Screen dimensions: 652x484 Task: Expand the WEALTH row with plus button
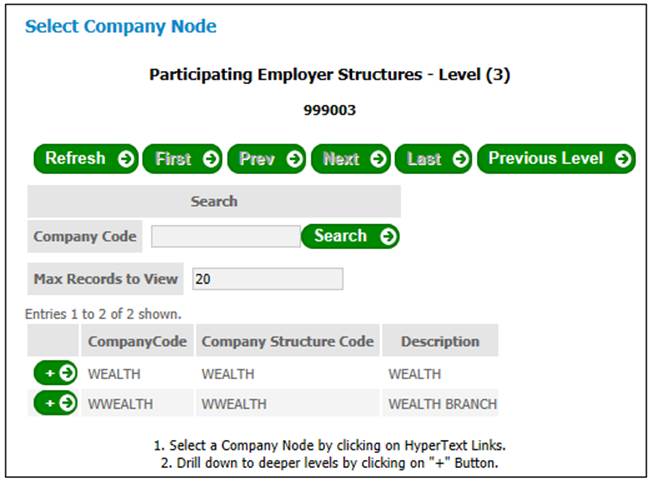tap(56, 374)
